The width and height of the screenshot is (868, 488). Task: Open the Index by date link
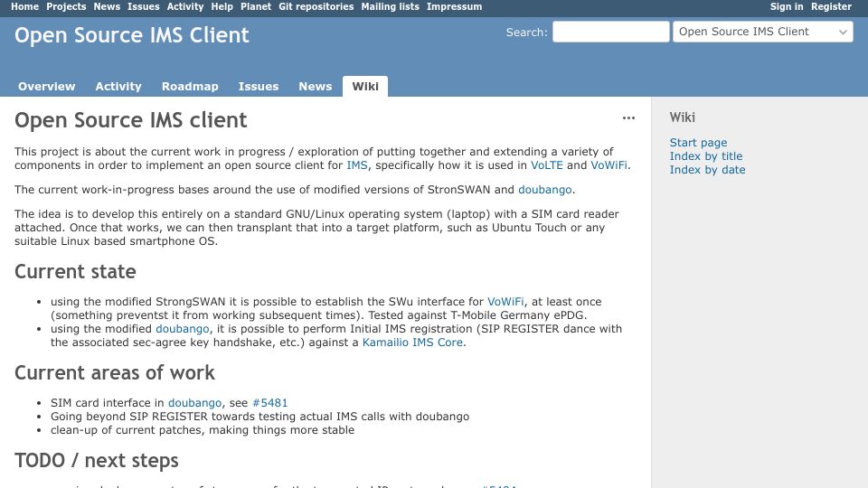pos(707,170)
